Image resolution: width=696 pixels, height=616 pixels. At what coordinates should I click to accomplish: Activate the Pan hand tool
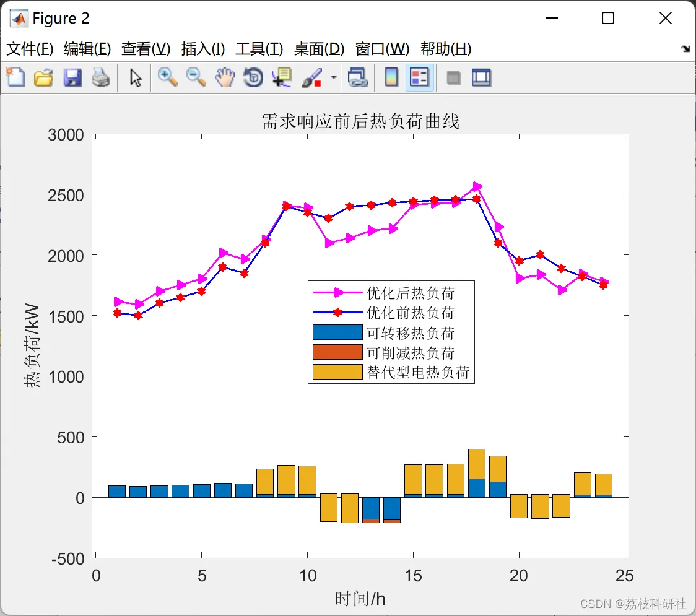(225, 77)
